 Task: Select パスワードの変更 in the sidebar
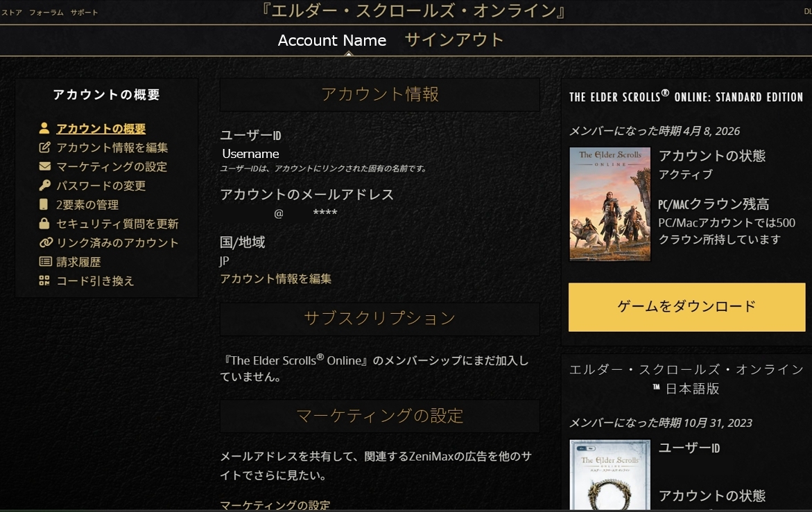coord(101,186)
